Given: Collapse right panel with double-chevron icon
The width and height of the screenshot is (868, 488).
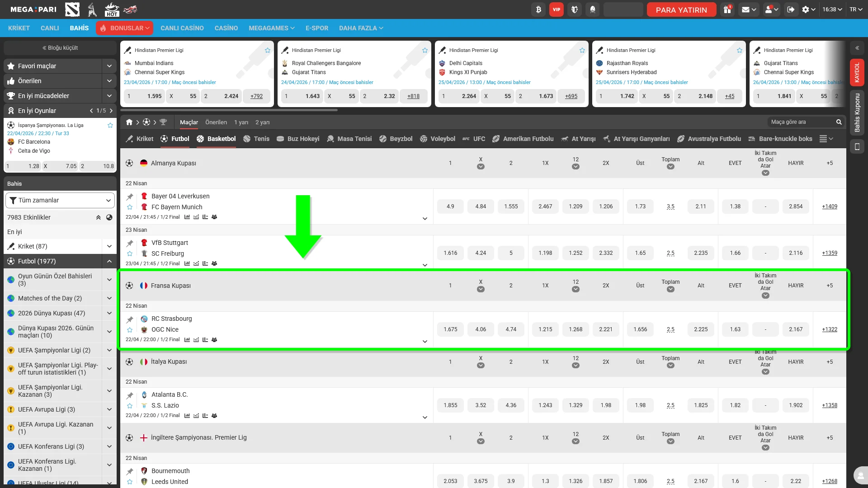Looking at the screenshot, I should pos(857,48).
